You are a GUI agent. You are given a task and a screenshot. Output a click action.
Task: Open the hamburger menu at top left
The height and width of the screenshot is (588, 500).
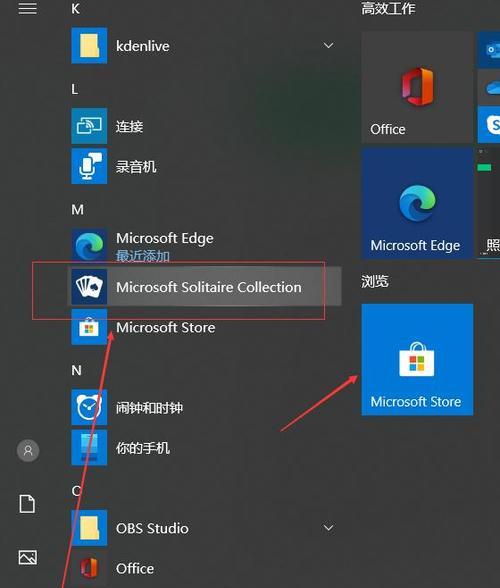[x=28, y=8]
